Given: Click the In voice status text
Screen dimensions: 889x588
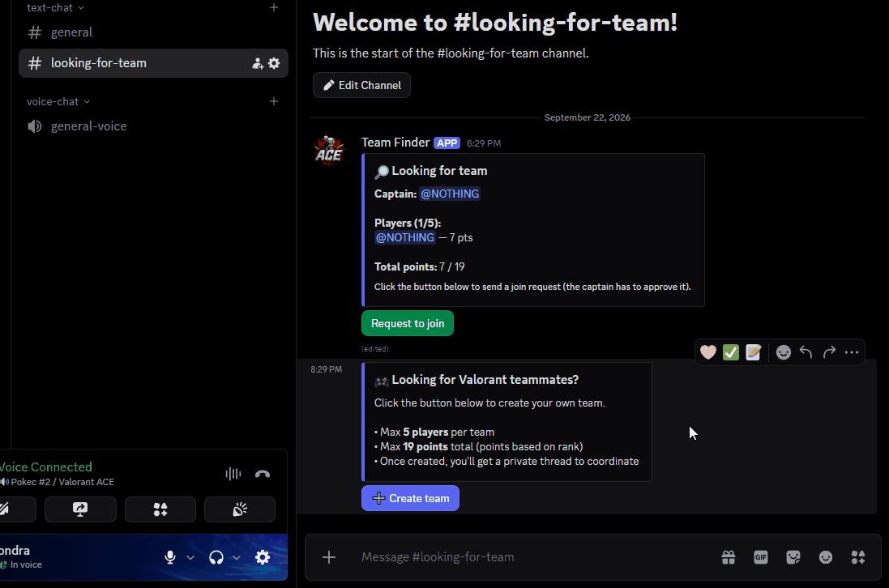Looking at the screenshot, I should tap(26, 565).
